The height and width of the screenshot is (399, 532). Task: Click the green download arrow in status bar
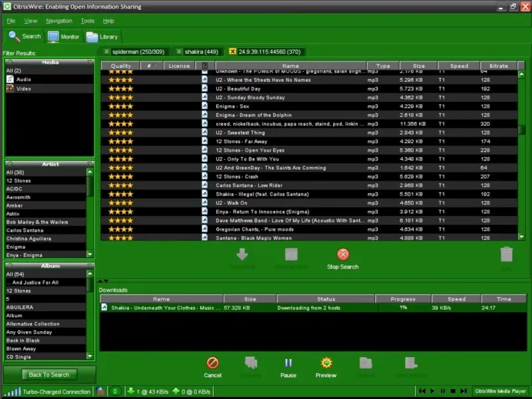pos(130,391)
